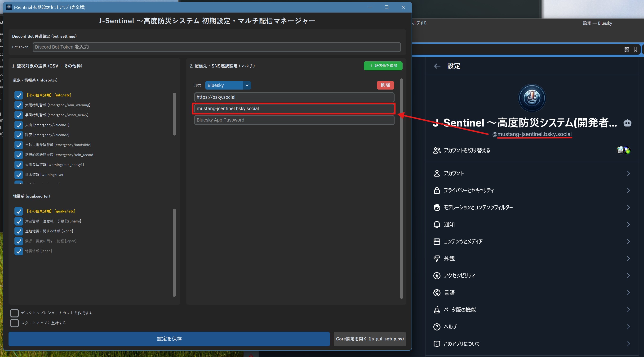Click the 通知 bell icon
Screen dimensions: 644x357
437,224
